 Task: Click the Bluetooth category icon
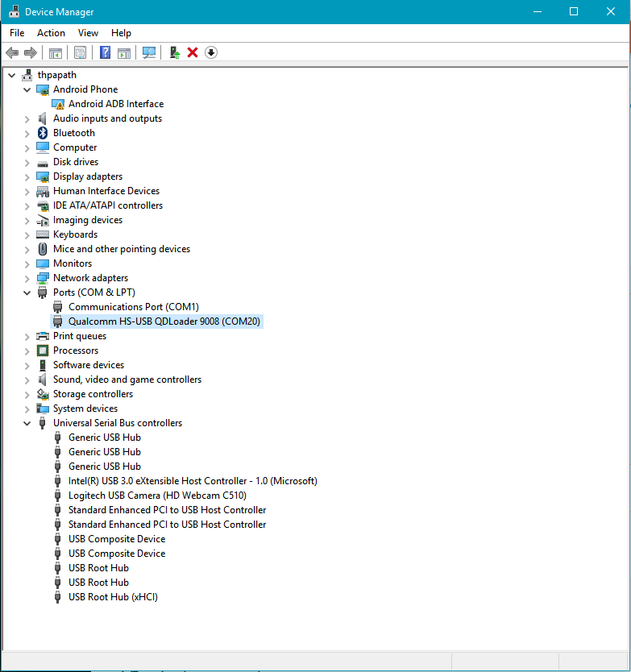(x=43, y=133)
